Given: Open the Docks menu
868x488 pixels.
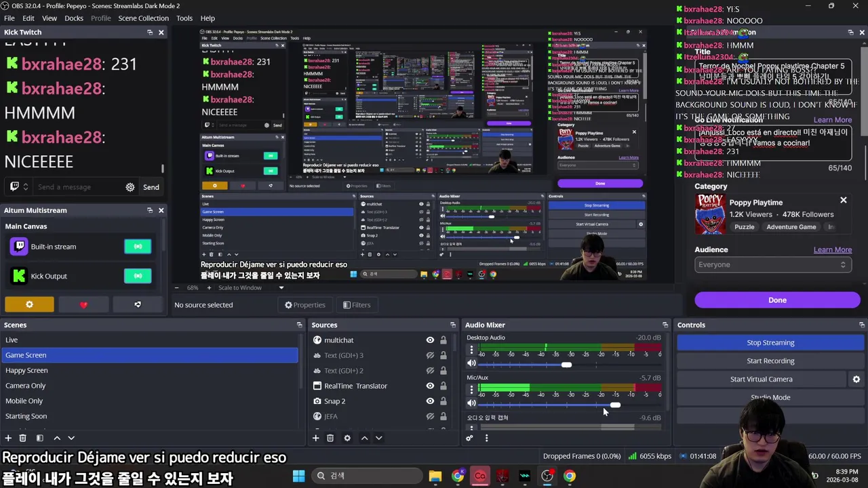Looking at the screenshot, I should 74,18.
